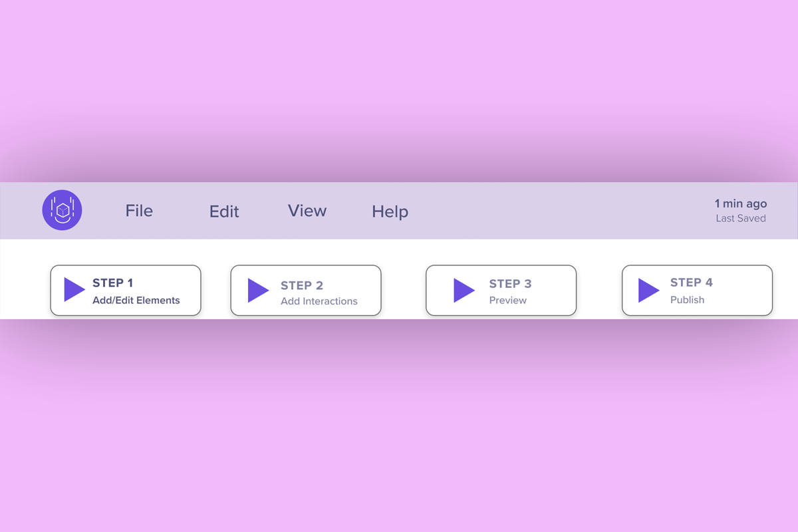Click the Add Interactions label

319,301
